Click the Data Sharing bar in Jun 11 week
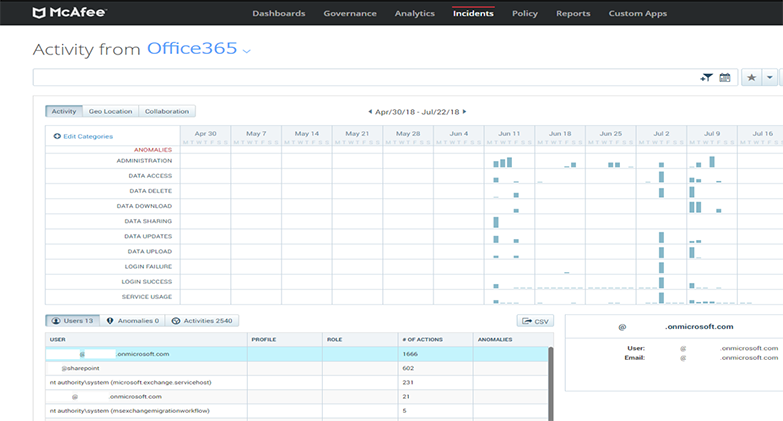Image resolution: width=783 pixels, height=421 pixels. click(x=496, y=222)
